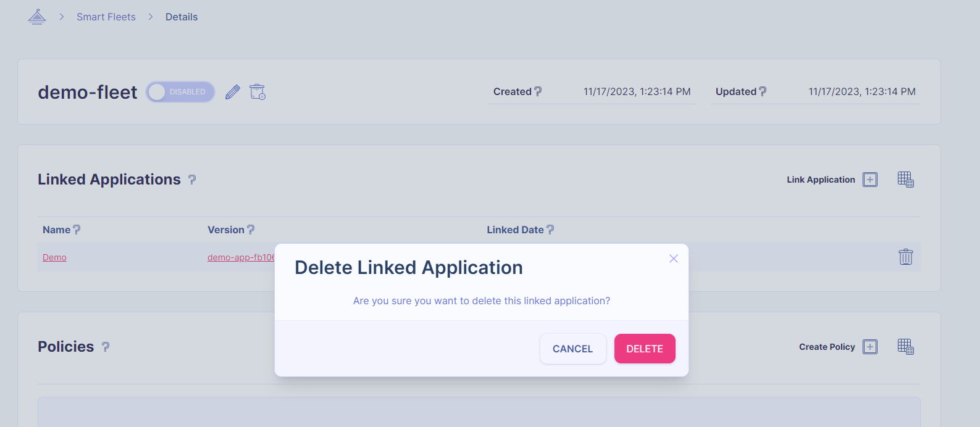
Task: Open the Linked Applications table settings icon
Action: click(x=905, y=180)
